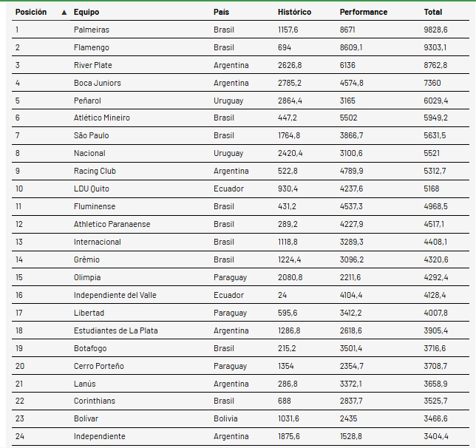Open the Peñarol row

click(87, 101)
